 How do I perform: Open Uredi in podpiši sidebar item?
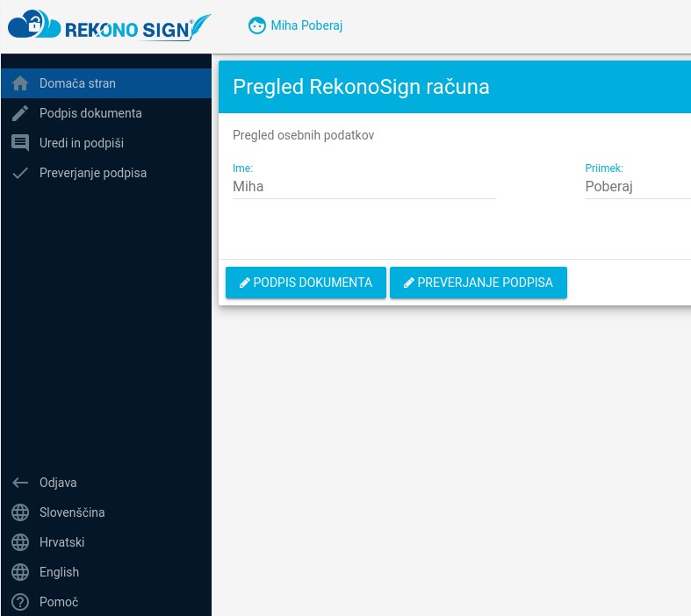point(106,143)
